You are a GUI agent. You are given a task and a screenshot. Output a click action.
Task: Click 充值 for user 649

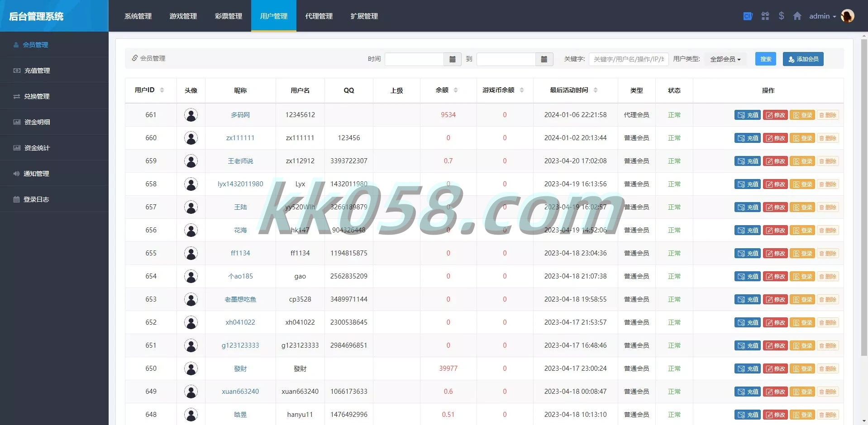(748, 392)
